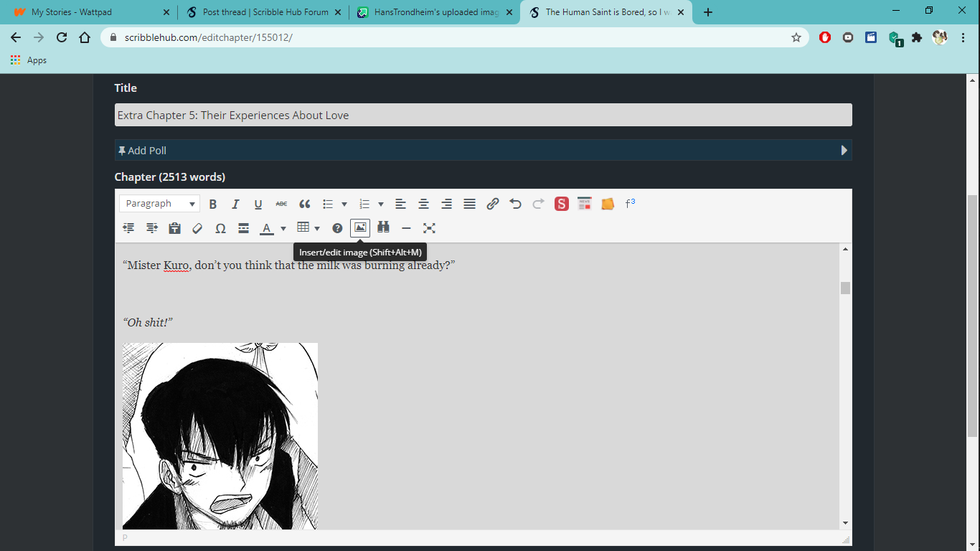This screenshot has width=980, height=551.
Task: Open text color picker dropdown arrow
Action: [x=283, y=229]
